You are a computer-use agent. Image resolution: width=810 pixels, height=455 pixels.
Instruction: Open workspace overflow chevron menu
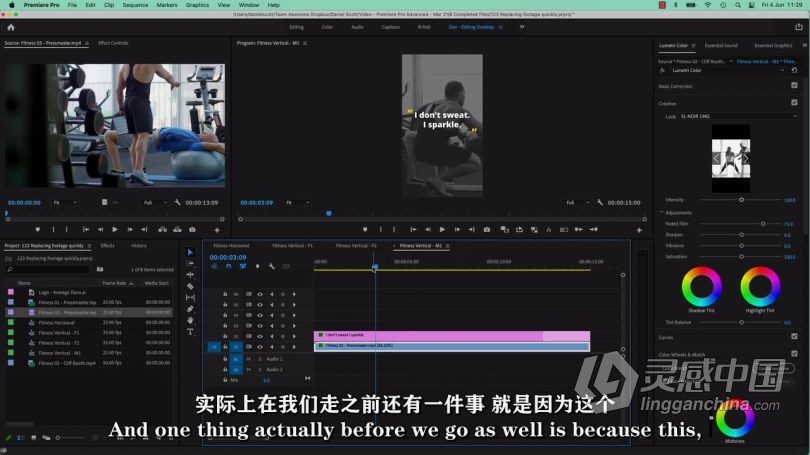522,27
